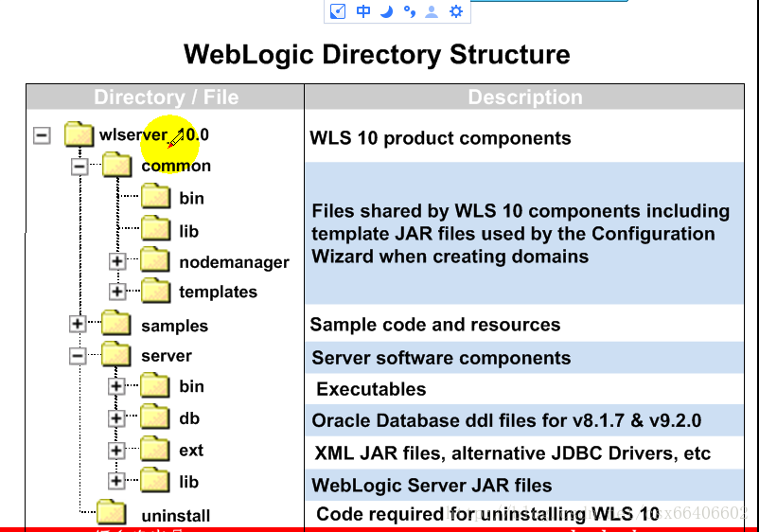Expand the nodemanager folder
This screenshot has height=532, width=759.
[117, 261]
